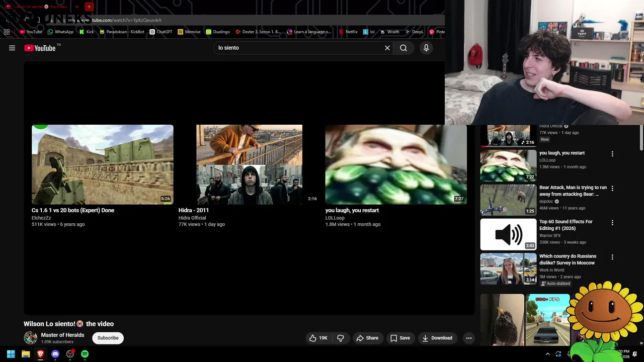Open the ChatGPT bookmark
The width and height of the screenshot is (644, 362).
coord(161,32)
